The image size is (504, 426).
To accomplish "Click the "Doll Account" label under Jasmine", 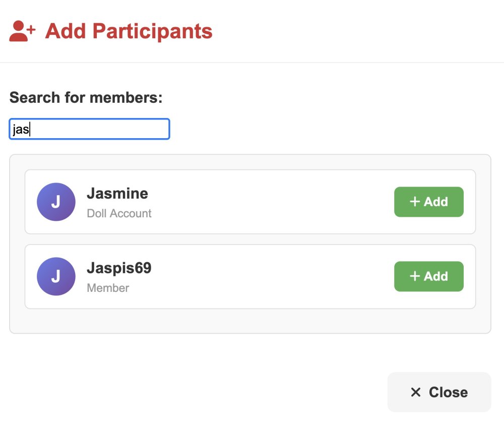I will 119,213.
